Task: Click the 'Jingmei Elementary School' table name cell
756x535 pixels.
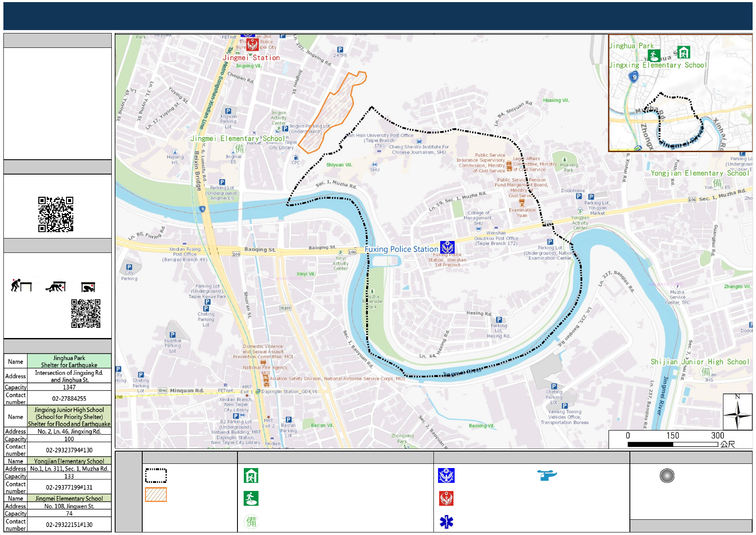Action: click(69, 499)
